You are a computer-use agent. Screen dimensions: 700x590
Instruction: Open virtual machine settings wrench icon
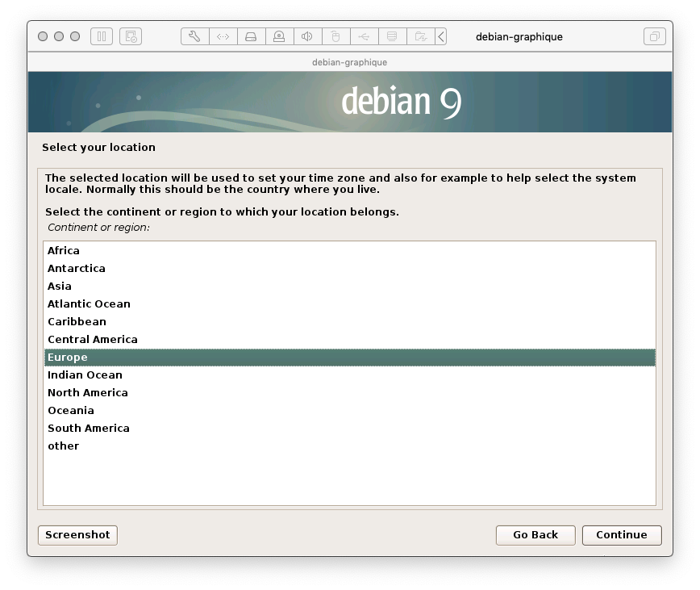tap(194, 36)
